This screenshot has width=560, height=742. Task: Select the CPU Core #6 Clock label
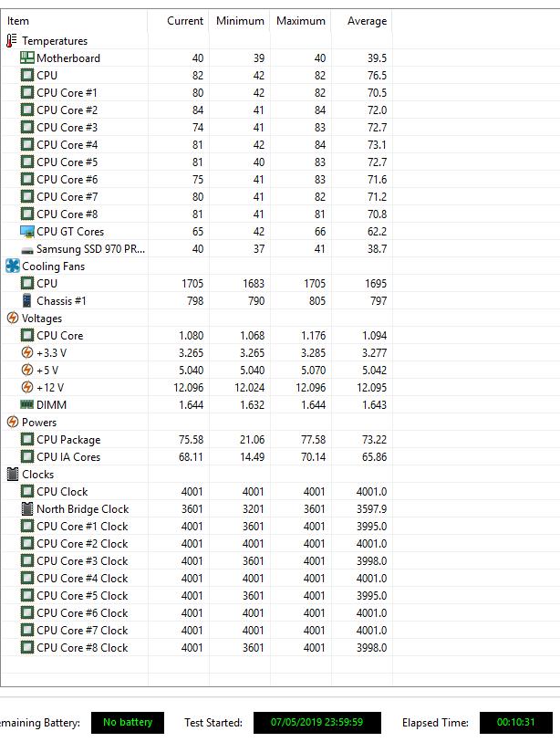click(82, 612)
